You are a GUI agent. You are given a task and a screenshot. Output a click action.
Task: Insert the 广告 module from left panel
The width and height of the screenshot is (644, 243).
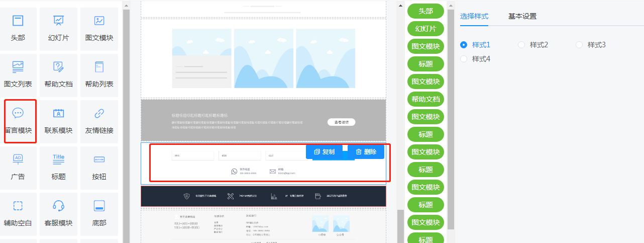18,159
